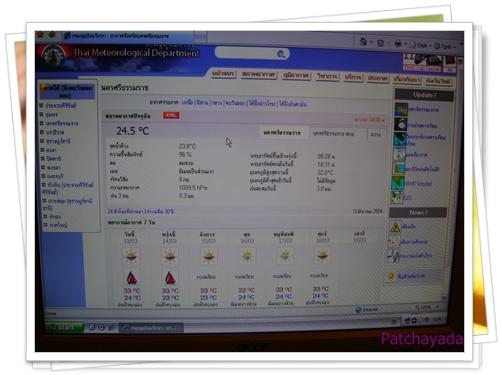The image size is (502, 375).
Task: Click the first navigation tab in site menu
Action: tap(223, 74)
